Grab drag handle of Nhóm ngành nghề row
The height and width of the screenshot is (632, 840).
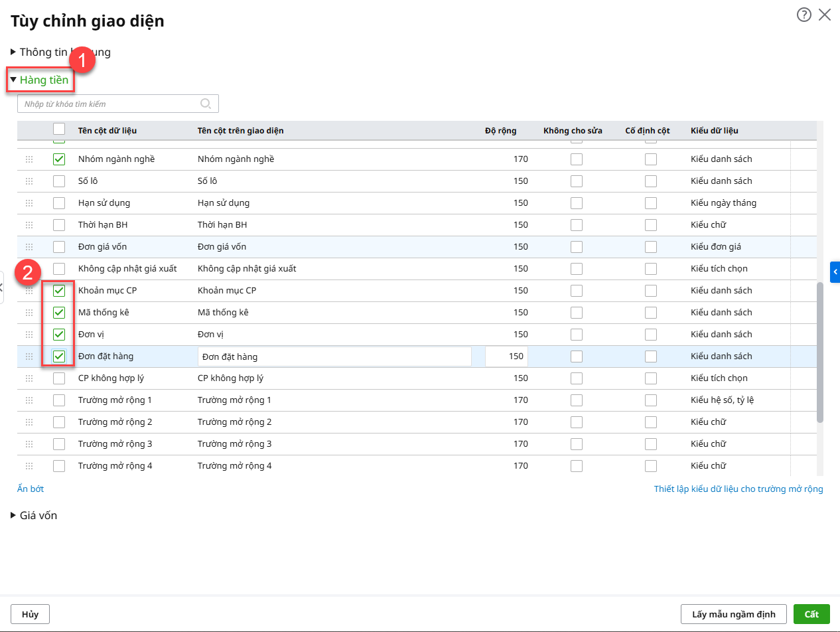point(29,159)
